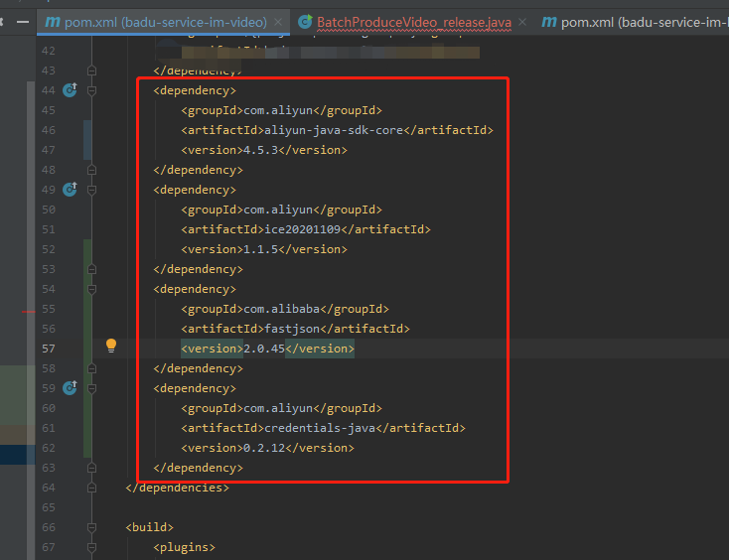Viewport: 729px width, 560px height.
Task: Collapse the dependency block at line 49
Action: tap(91, 190)
